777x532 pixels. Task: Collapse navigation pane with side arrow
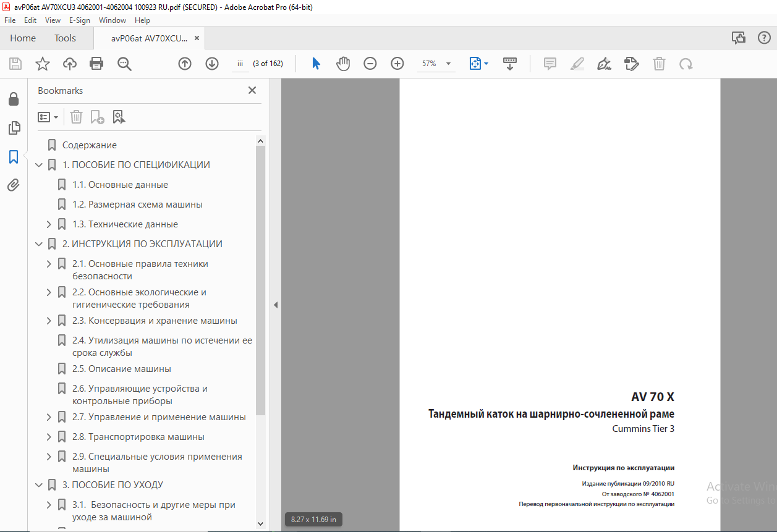click(276, 305)
